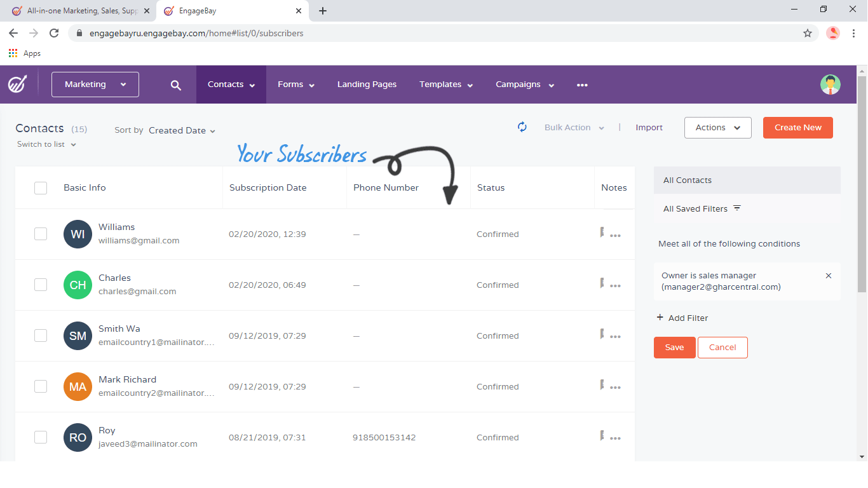This screenshot has width=868, height=488.
Task: Bookmark the page with the star icon
Action: 808,33
